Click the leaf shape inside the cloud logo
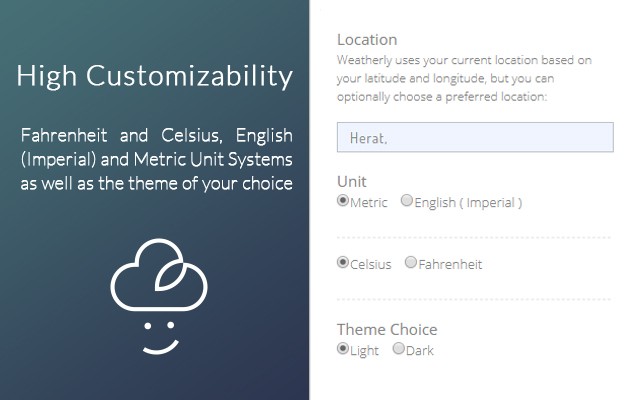Screen dimensions: 640x400 click(170, 276)
